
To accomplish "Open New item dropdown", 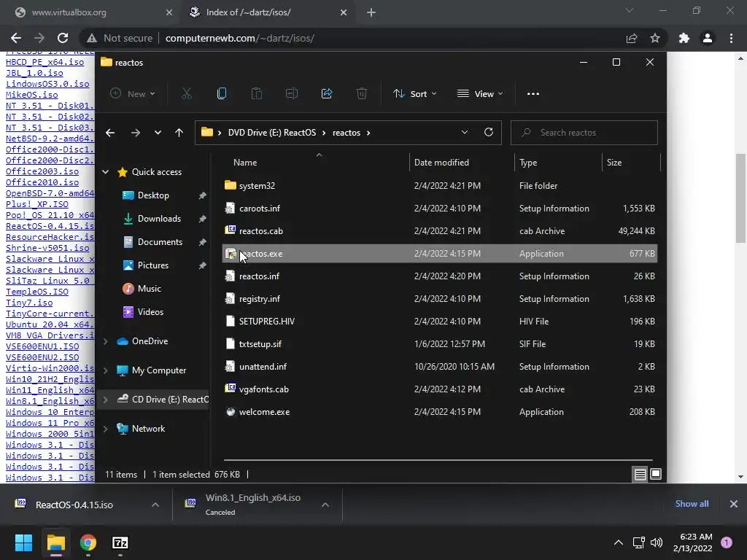I will click(133, 94).
